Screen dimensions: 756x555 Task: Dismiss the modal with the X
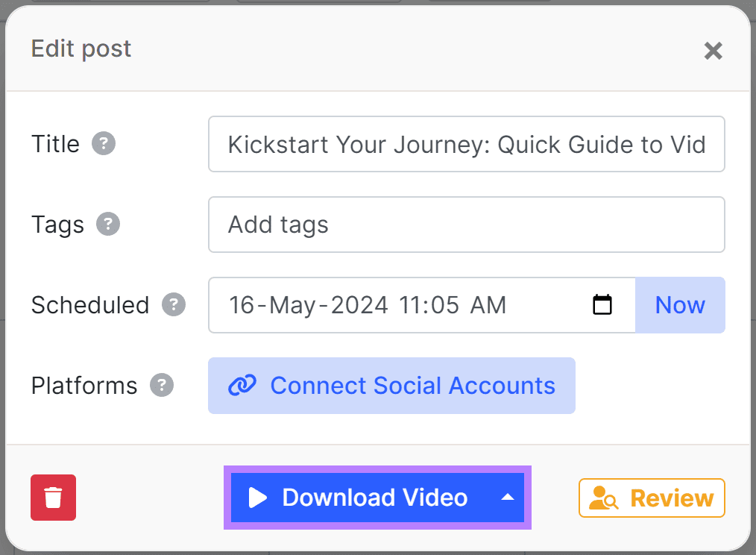pos(713,51)
